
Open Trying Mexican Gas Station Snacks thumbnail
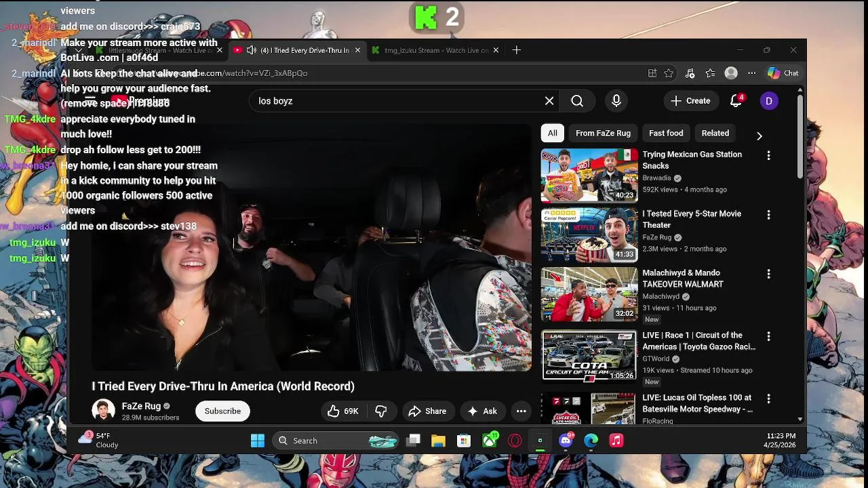coord(589,176)
